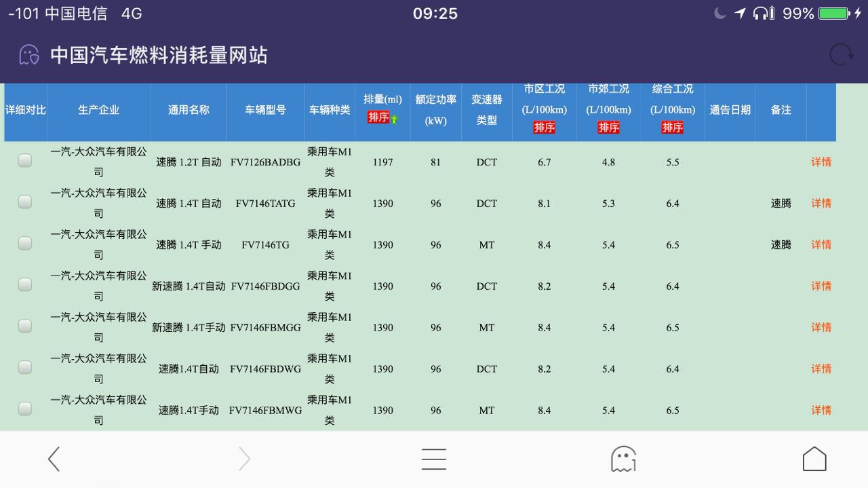This screenshot has width=868, height=488.
Task: Select the 4.8 suburban consumption value
Action: [x=608, y=162]
